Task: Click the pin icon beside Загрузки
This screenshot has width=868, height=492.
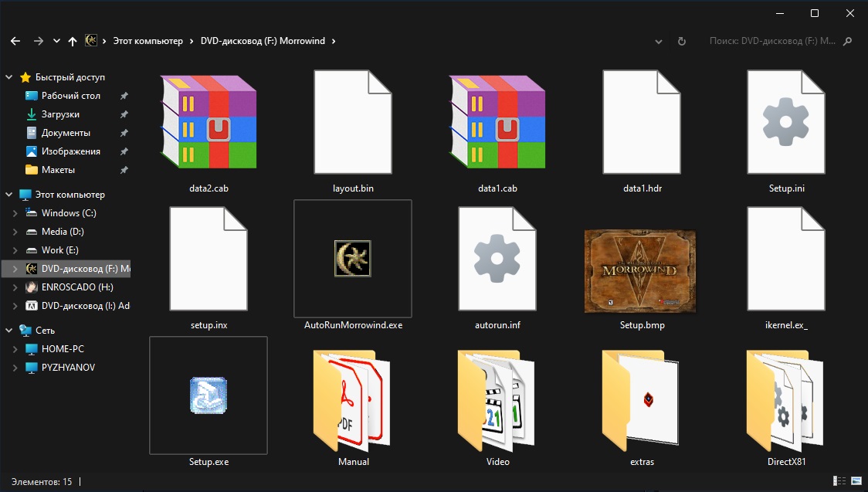Action: (124, 114)
